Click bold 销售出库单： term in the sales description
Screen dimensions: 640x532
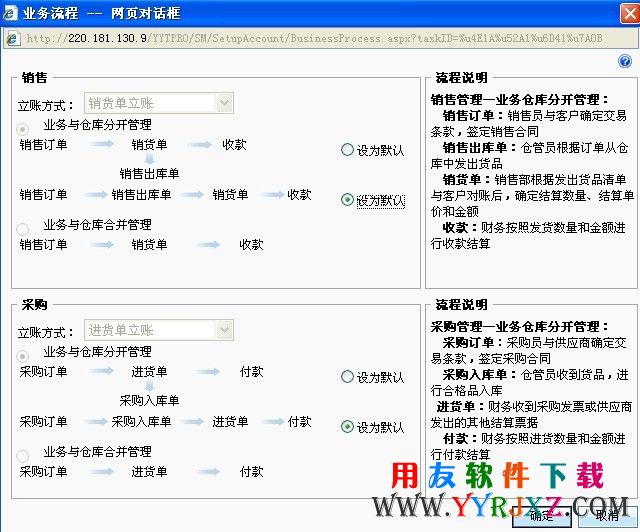480,147
